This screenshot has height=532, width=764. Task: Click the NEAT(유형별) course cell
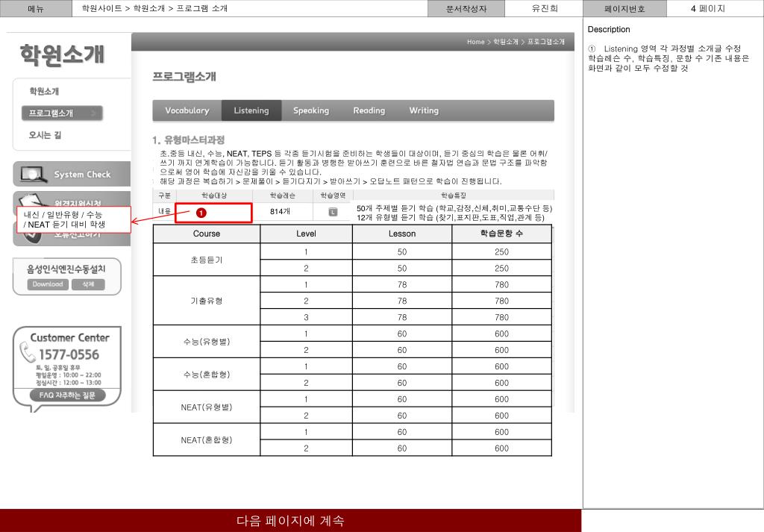[207, 407]
